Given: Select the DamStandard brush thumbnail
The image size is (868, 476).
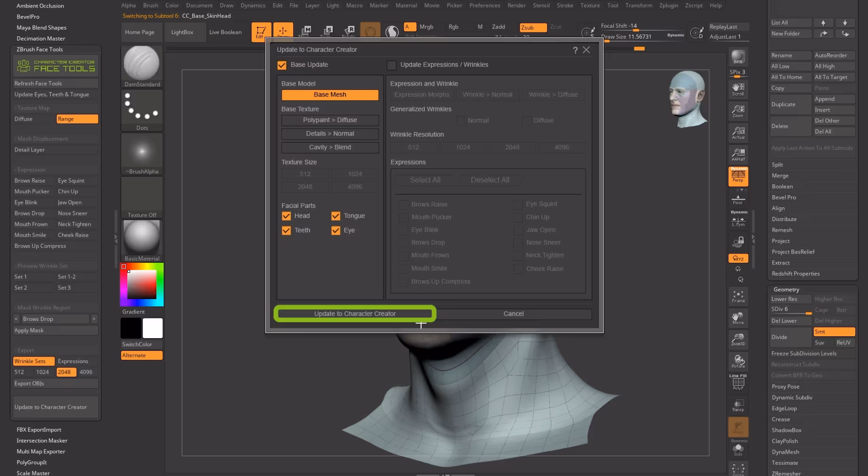Looking at the screenshot, I should point(141,66).
